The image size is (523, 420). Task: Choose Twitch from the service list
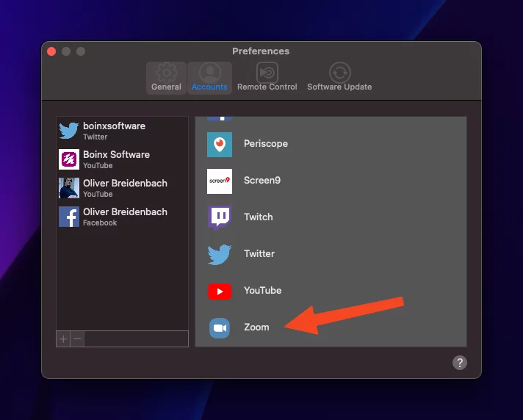point(331,217)
